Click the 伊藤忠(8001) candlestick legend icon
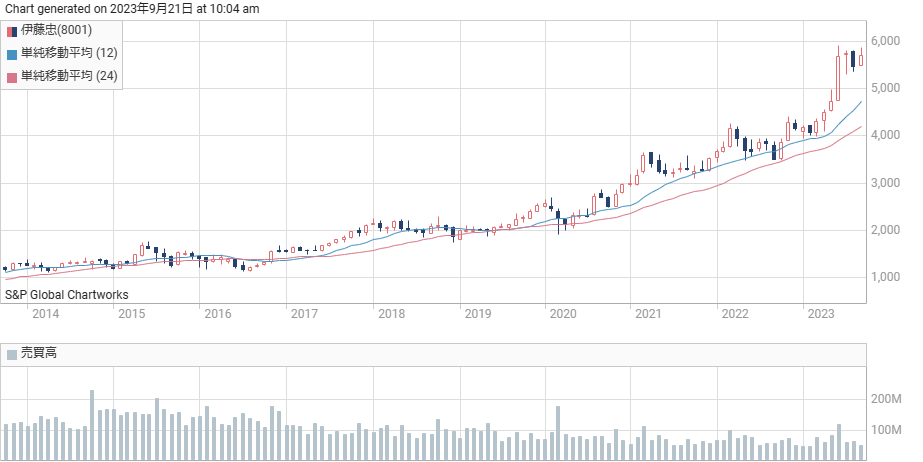 pos(12,32)
